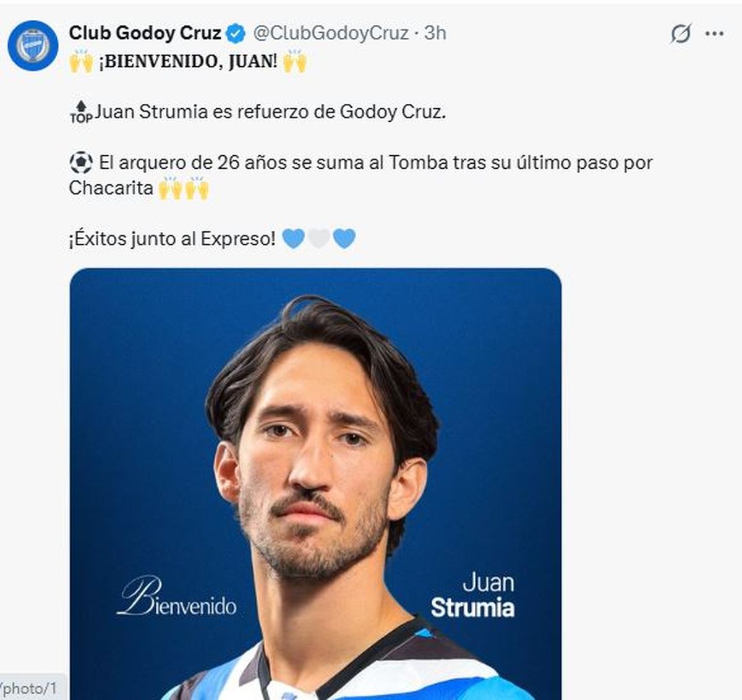Click the 3h post timestamp
The width and height of the screenshot is (742, 700).
435,33
